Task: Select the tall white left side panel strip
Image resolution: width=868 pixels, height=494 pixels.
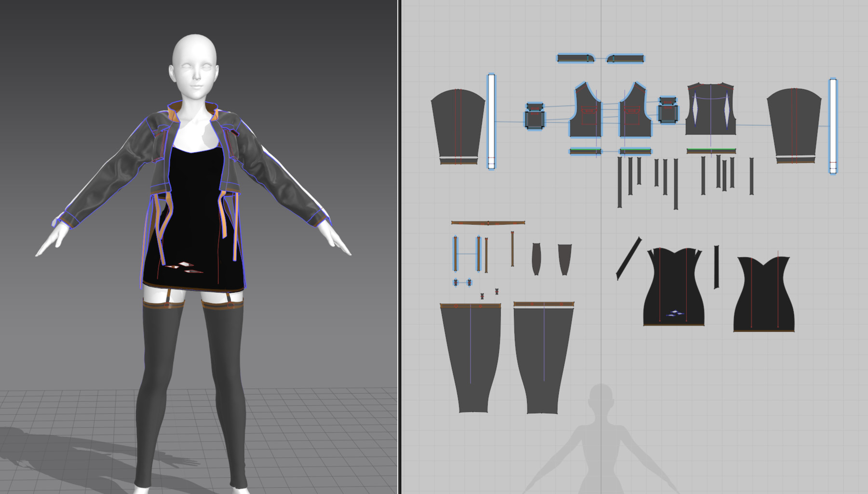Action: (490, 121)
